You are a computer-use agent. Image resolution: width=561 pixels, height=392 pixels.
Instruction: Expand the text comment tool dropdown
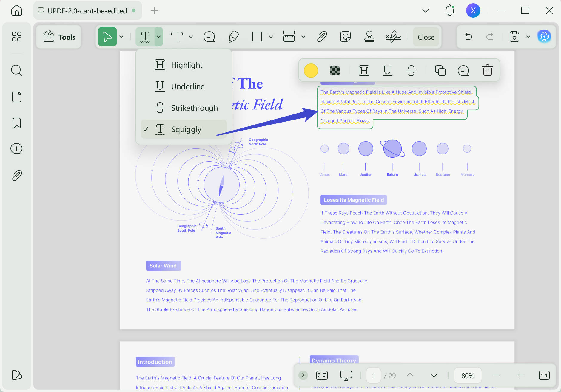(x=191, y=37)
